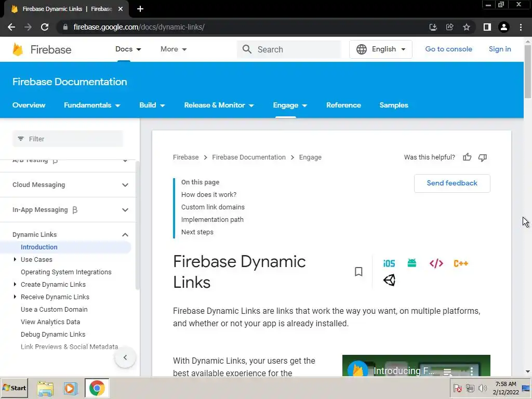The width and height of the screenshot is (532, 399).
Task: Open Debug Dynamic Links page
Action: 53,335
